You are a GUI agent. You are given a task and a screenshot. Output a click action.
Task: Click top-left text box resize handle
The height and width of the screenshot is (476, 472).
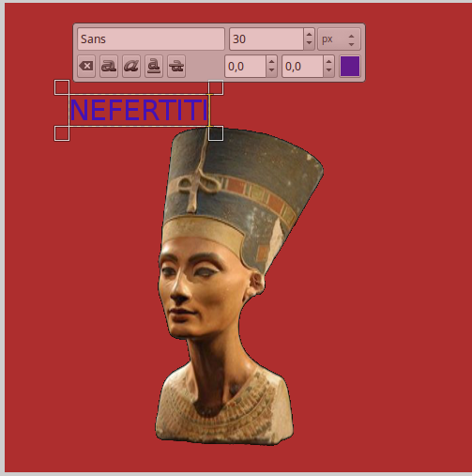[x=62, y=87]
